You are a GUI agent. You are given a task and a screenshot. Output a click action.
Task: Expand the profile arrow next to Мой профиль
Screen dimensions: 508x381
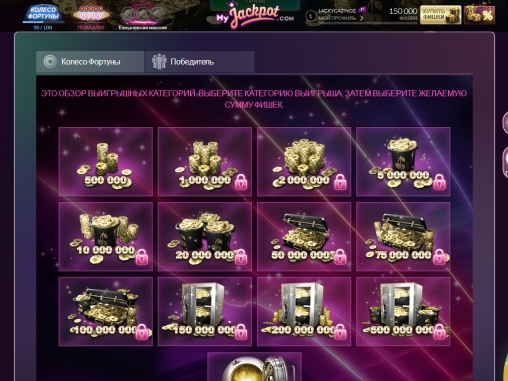point(361,18)
